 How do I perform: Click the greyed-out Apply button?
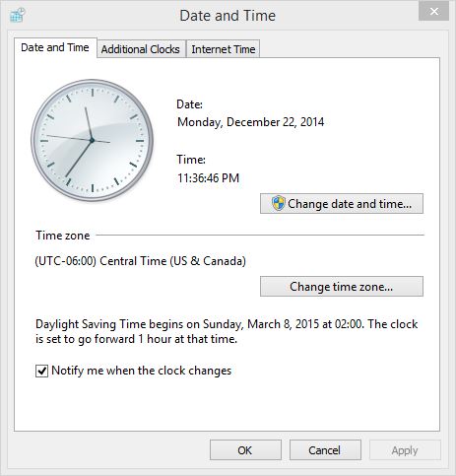(x=405, y=450)
